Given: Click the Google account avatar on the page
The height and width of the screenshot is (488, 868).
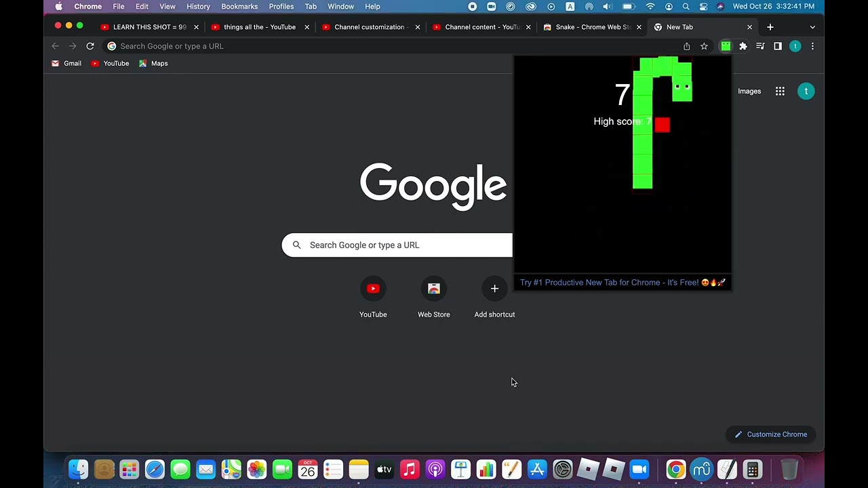Looking at the screenshot, I should [x=806, y=91].
